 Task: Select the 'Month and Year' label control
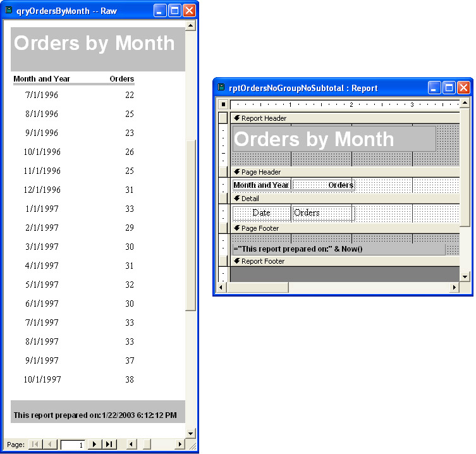click(261, 185)
